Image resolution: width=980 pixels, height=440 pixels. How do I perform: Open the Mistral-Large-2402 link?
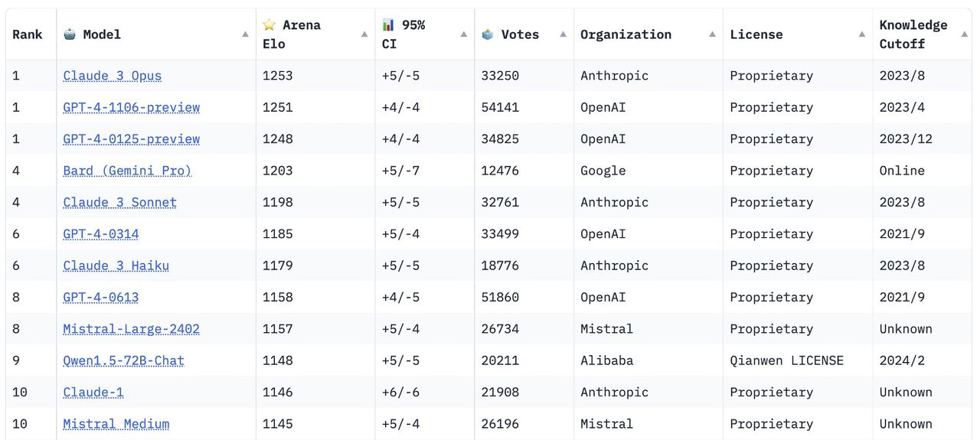pos(131,329)
